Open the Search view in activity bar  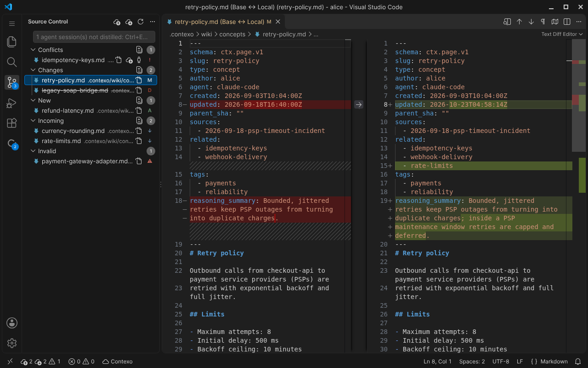coord(12,62)
